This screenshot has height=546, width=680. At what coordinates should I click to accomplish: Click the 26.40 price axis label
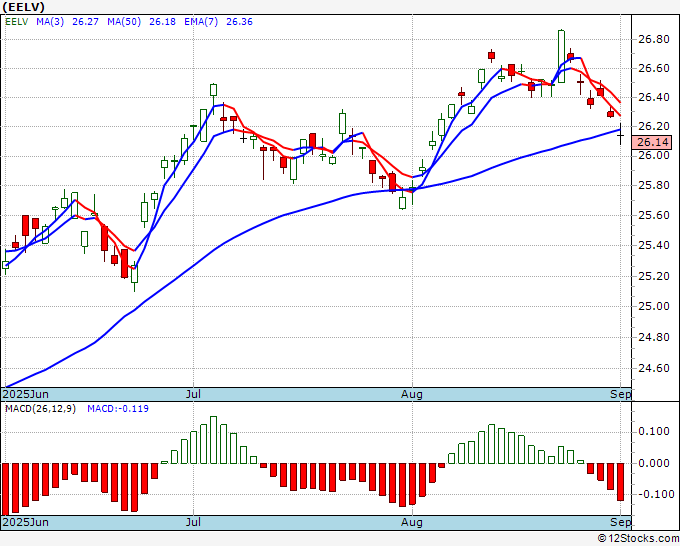pos(654,97)
